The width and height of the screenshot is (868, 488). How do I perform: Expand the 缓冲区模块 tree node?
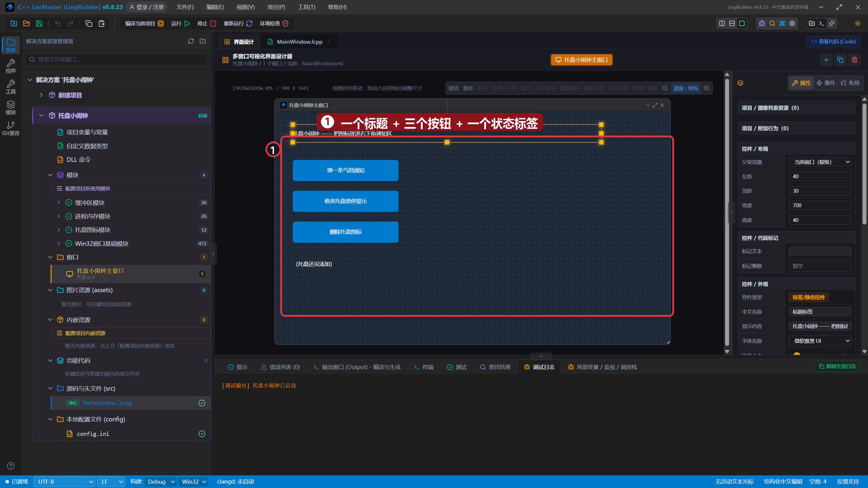59,203
